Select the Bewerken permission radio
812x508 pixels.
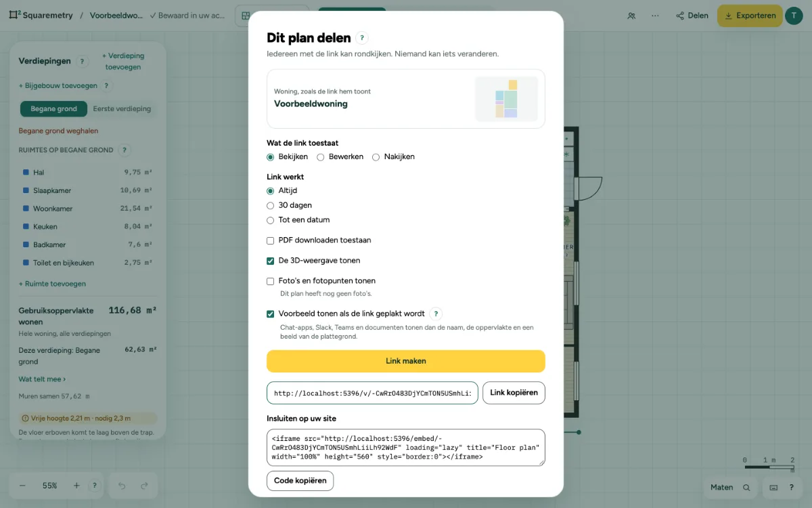(321, 157)
